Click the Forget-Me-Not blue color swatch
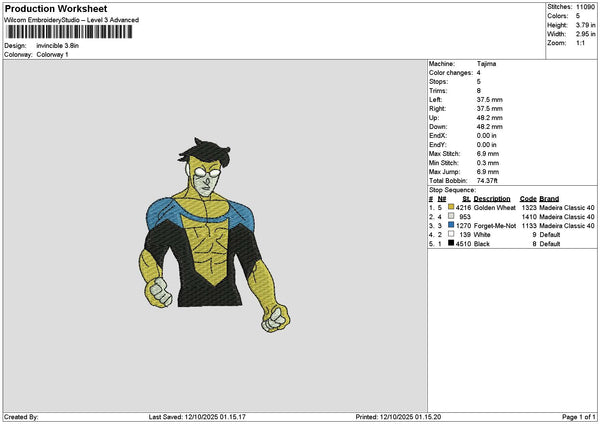The image size is (600, 424). 451,225
